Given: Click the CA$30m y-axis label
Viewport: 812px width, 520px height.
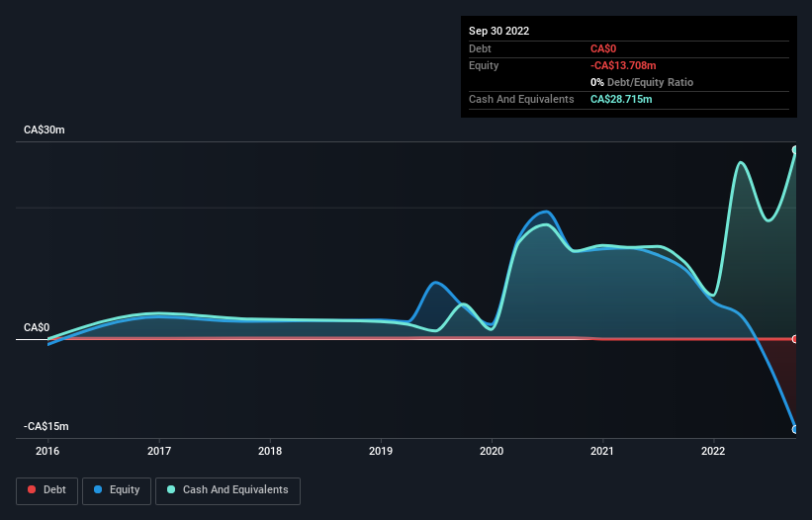Looking at the screenshot, I should (45, 130).
